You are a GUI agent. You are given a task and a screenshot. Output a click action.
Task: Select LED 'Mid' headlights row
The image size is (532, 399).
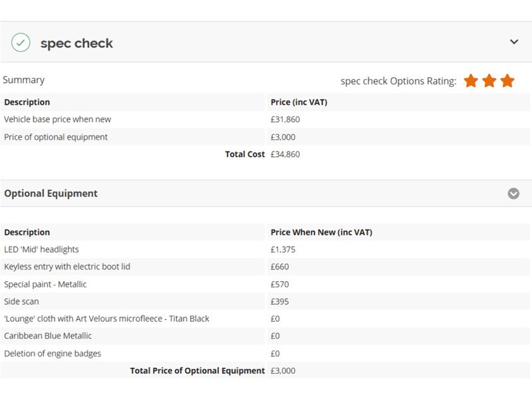pyautogui.click(x=265, y=250)
